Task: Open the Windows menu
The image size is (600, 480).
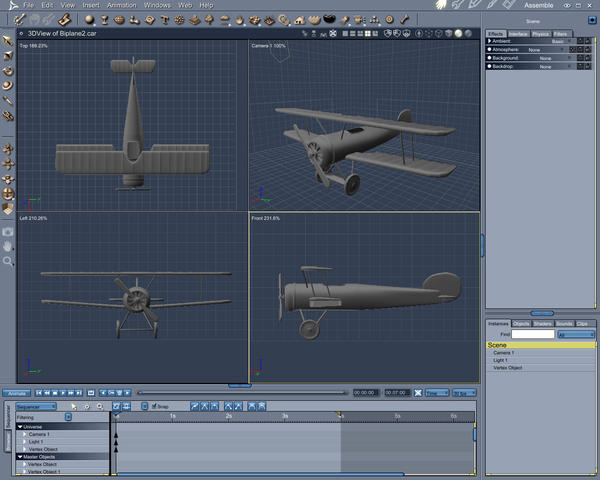Action: (x=157, y=5)
